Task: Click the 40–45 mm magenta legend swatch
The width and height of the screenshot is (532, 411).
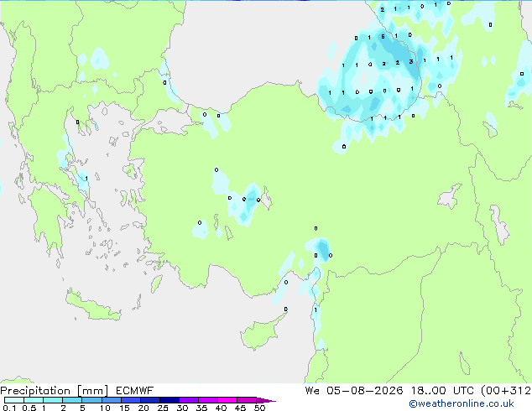Action: (227, 400)
